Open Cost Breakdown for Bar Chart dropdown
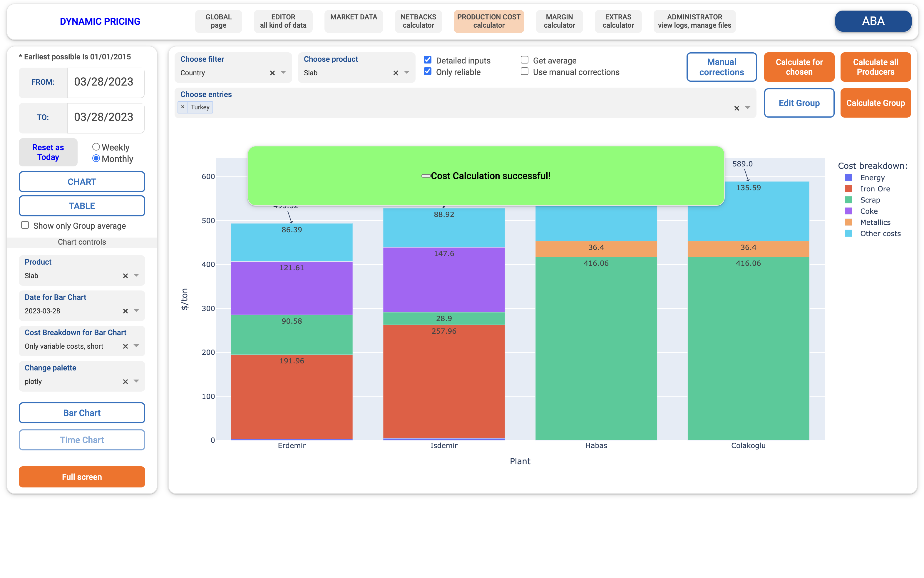Viewport: 924px width, 578px height. click(x=136, y=346)
